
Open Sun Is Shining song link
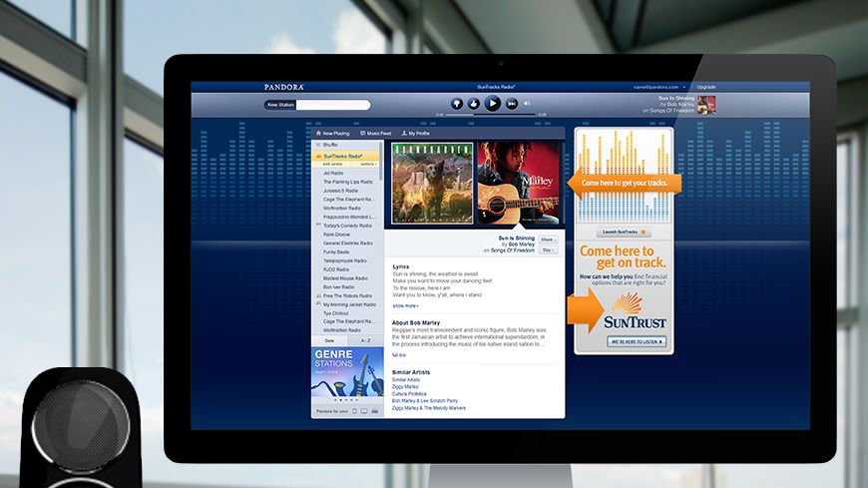516,239
